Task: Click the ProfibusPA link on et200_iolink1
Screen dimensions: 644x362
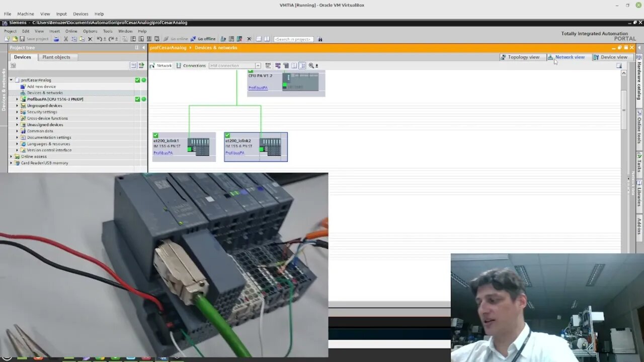Action: coord(163,153)
